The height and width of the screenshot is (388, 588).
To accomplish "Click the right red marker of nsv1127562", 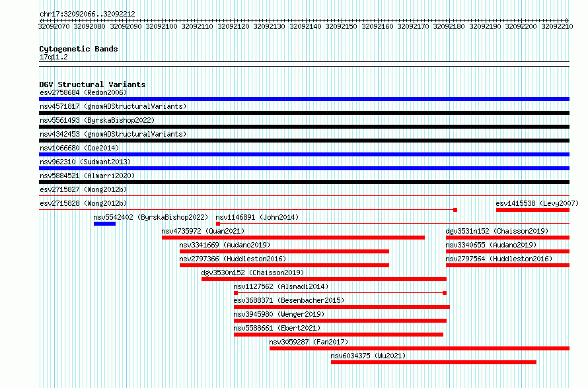I will [445, 293].
